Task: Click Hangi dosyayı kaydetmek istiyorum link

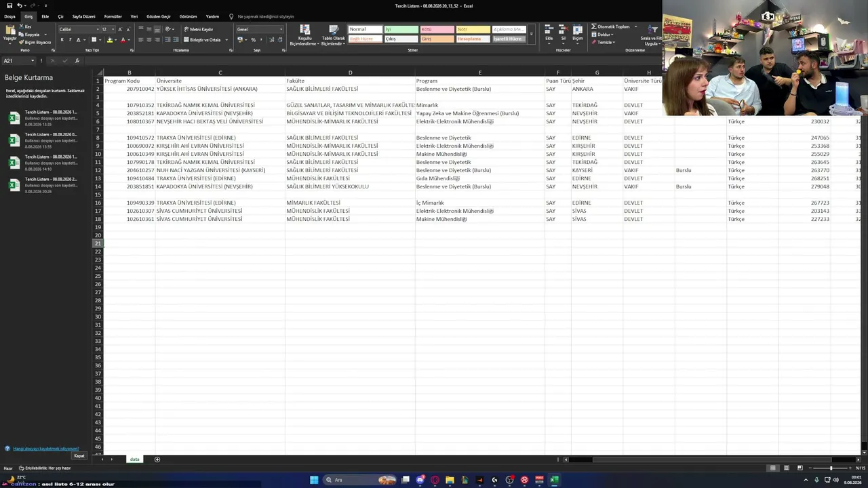Action: click(x=45, y=449)
